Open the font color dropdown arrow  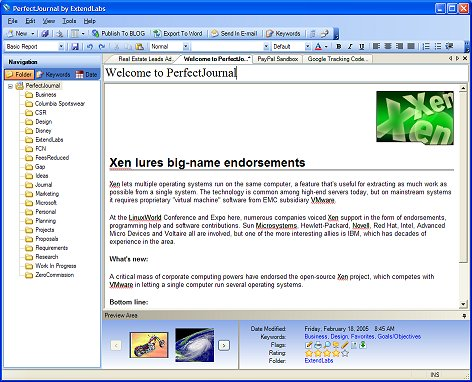coord(326,47)
